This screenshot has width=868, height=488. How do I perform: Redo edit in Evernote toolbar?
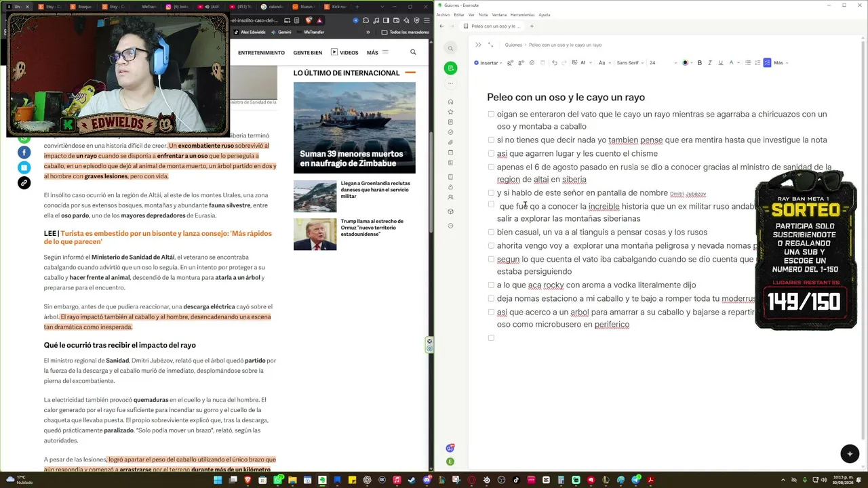[564, 62]
